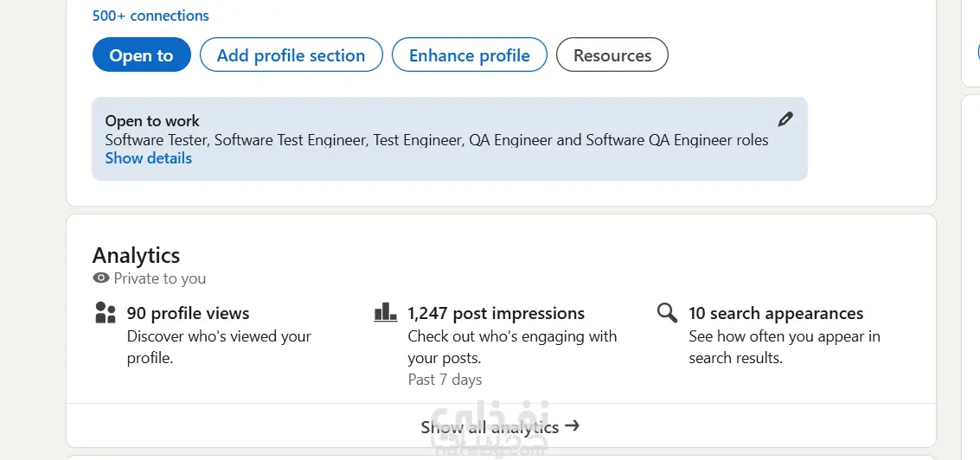The height and width of the screenshot is (460, 980).
Task: Open the 500+ connections link
Action: (151, 16)
